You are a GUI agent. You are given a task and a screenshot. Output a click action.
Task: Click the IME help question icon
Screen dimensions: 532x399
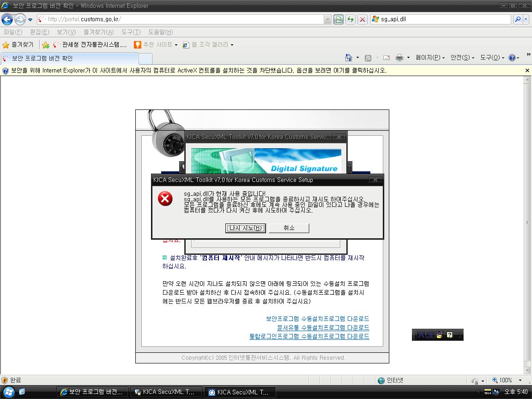449,335
